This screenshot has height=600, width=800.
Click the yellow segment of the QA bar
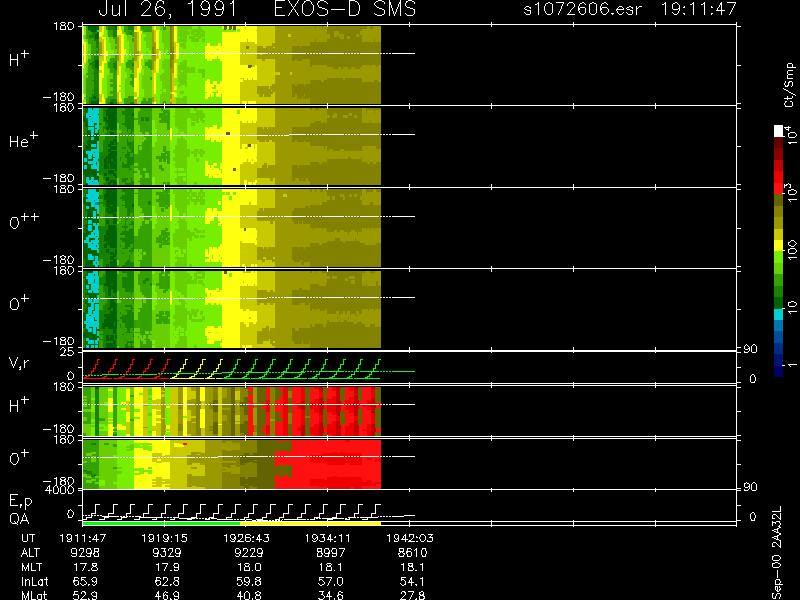pyautogui.click(x=310, y=523)
